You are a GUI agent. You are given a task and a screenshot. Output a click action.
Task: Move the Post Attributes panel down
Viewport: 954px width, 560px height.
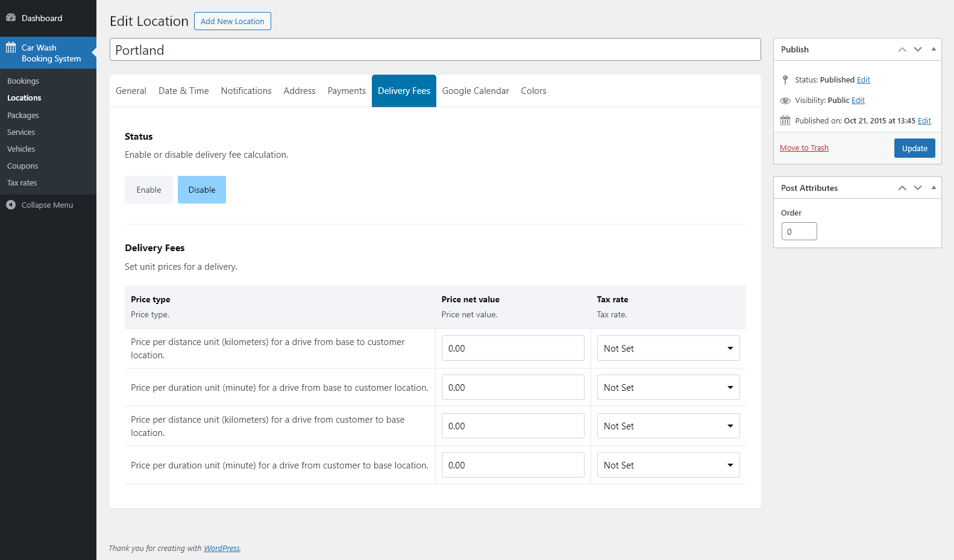coord(918,188)
